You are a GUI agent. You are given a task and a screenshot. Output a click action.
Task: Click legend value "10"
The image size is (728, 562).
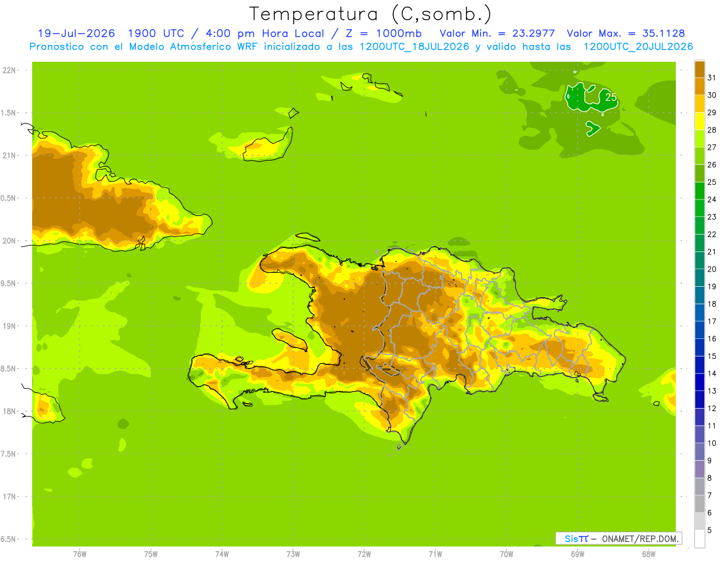pyautogui.click(x=712, y=443)
